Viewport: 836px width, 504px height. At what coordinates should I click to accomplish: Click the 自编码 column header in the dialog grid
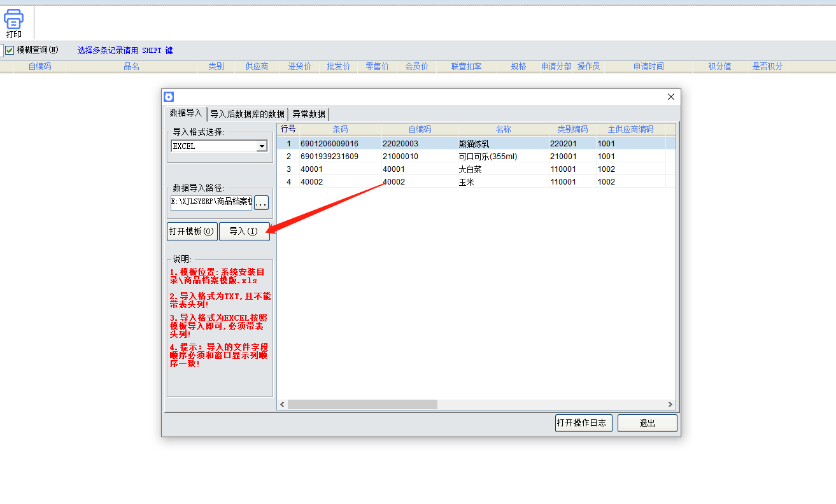pyautogui.click(x=420, y=129)
